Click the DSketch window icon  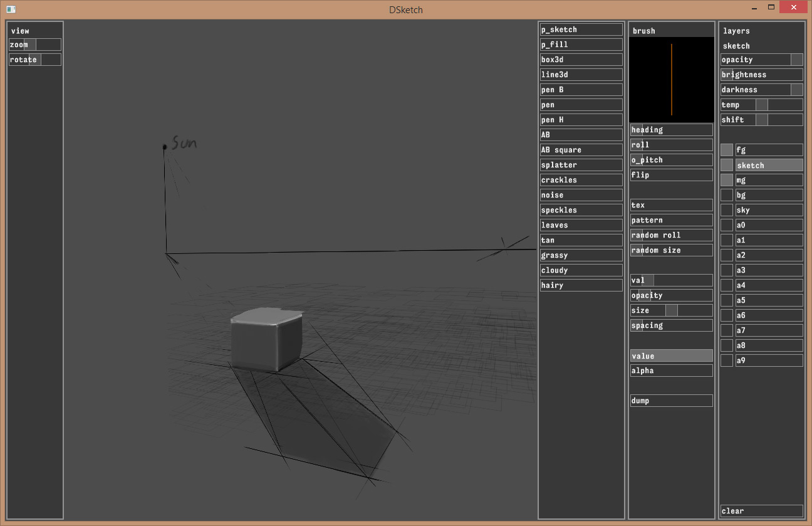[11, 9]
